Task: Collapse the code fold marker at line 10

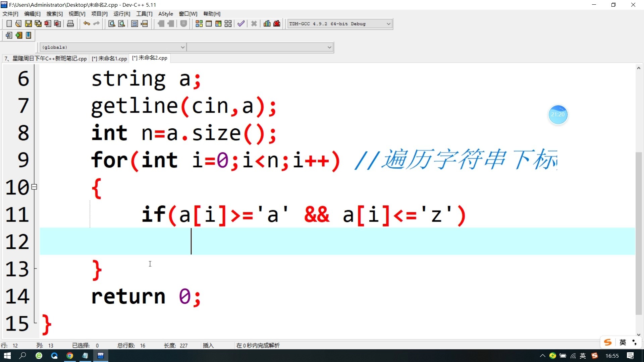Action: [34, 187]
